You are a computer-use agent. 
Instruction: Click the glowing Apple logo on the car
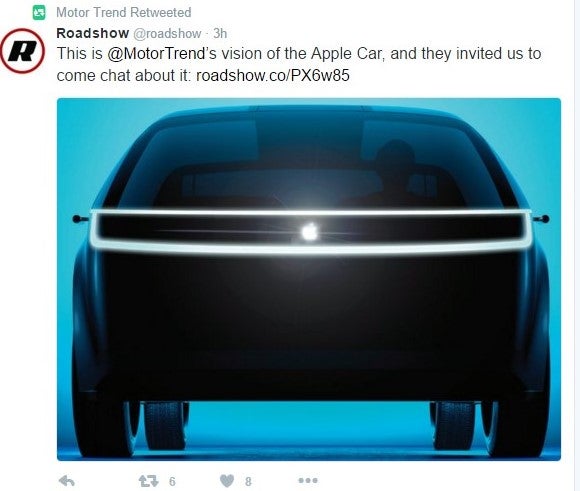click(x=310, y=232)
